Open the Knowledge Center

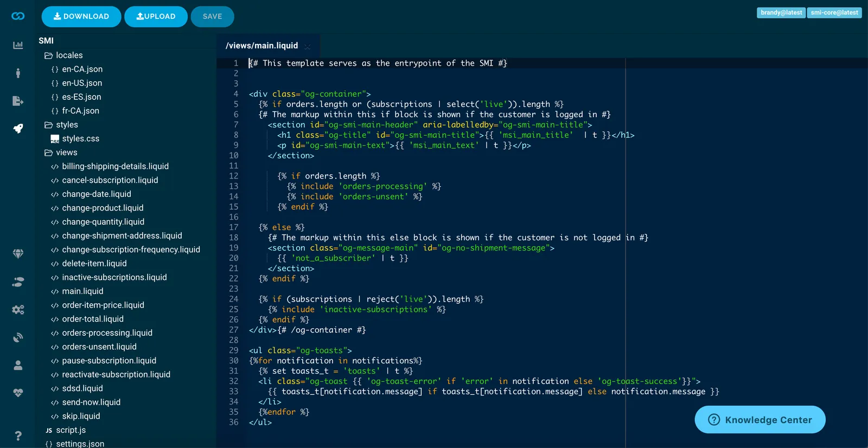pos(760,419)
